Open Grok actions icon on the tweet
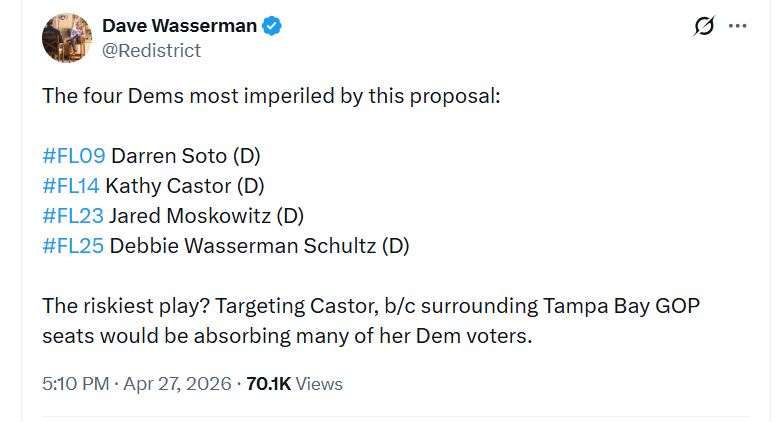Image resolution: width=780 pixels, height=422 pixels. pyautogui.click(x=704, y=27)
